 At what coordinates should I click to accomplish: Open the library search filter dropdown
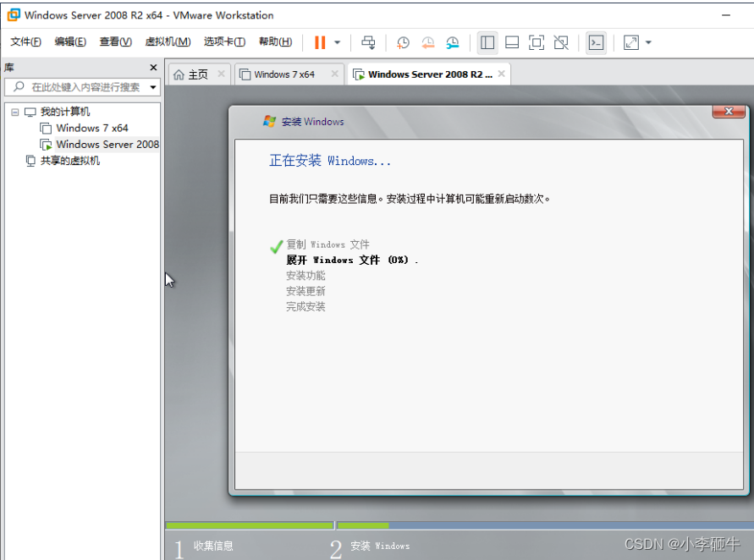click(x=153, y=87)
